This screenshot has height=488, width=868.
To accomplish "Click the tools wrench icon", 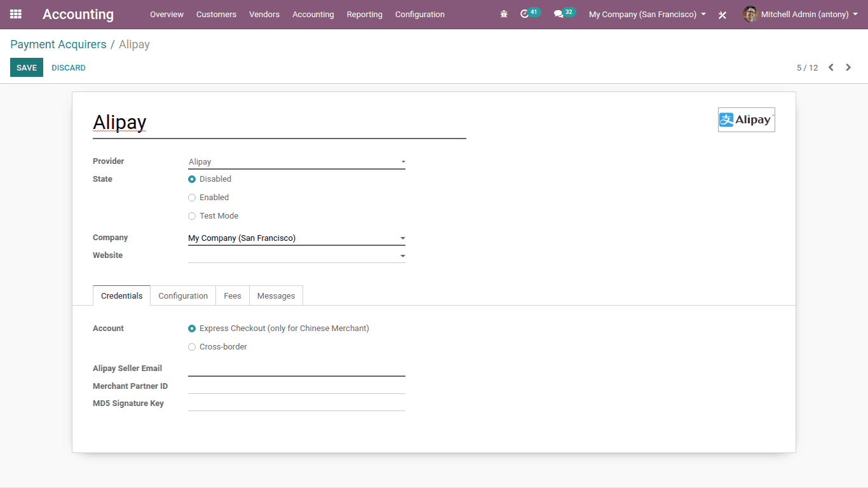I will [722, 15].
